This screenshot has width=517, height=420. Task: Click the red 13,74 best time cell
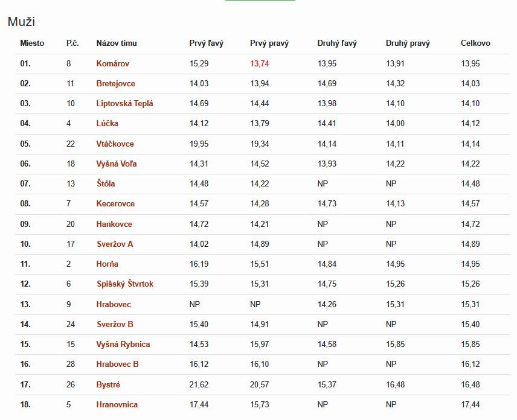pos(260,63)
